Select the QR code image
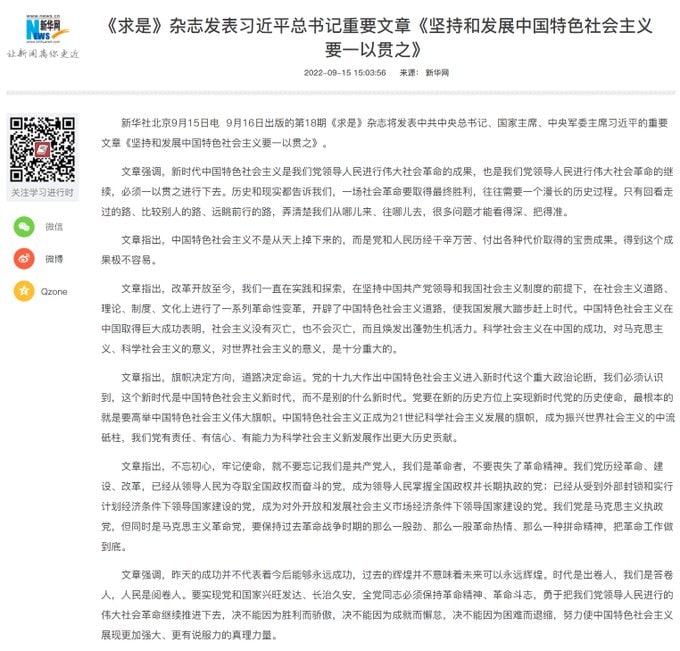Image resolution: width=680 pixels, height=651 pixels. [42, 149]
